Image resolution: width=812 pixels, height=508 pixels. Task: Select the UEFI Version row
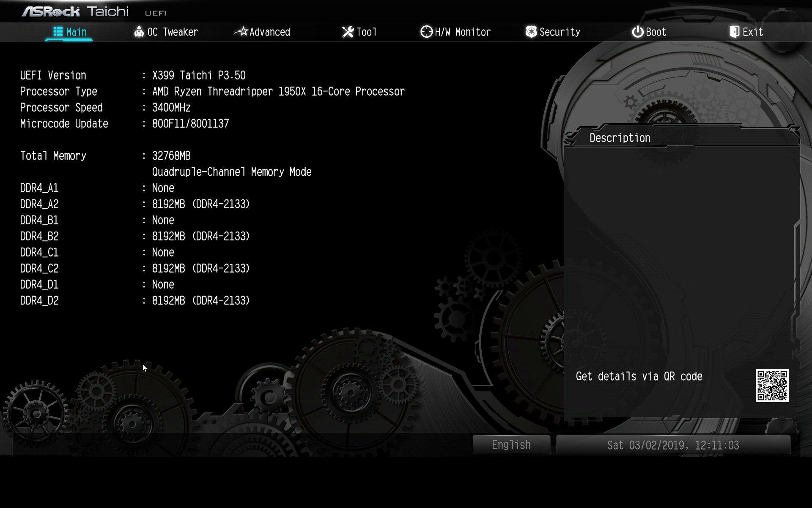(133, 75)
